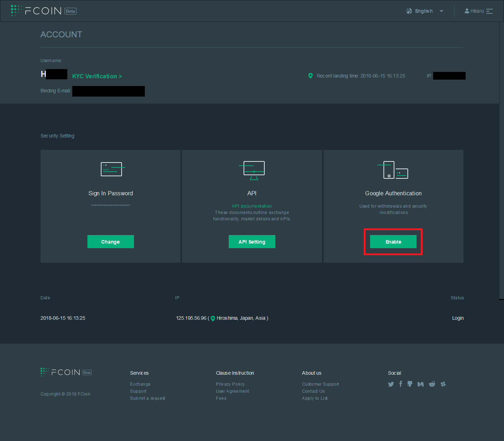The image size is (504, 441).
Task: Click the location pin beside Hiroshima
Action: 213,318
